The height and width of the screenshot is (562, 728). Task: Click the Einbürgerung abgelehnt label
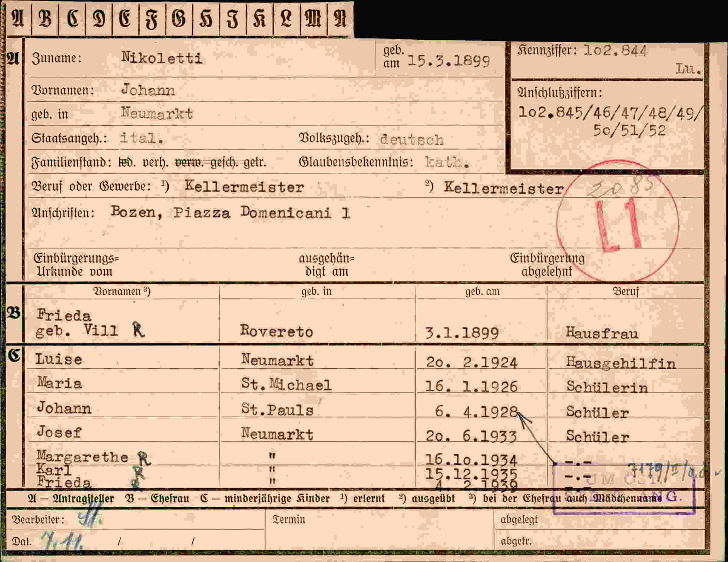pyautogui.click(x=547, y=265)
